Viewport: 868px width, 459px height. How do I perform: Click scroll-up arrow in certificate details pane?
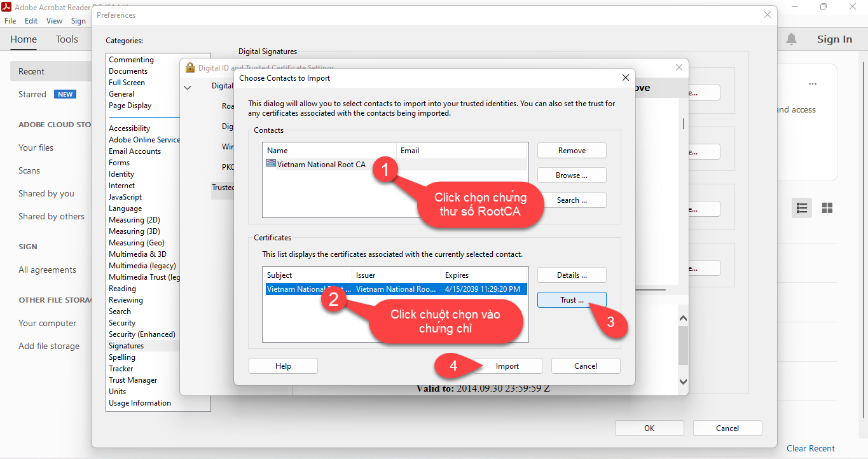click(x=684, y=318)
